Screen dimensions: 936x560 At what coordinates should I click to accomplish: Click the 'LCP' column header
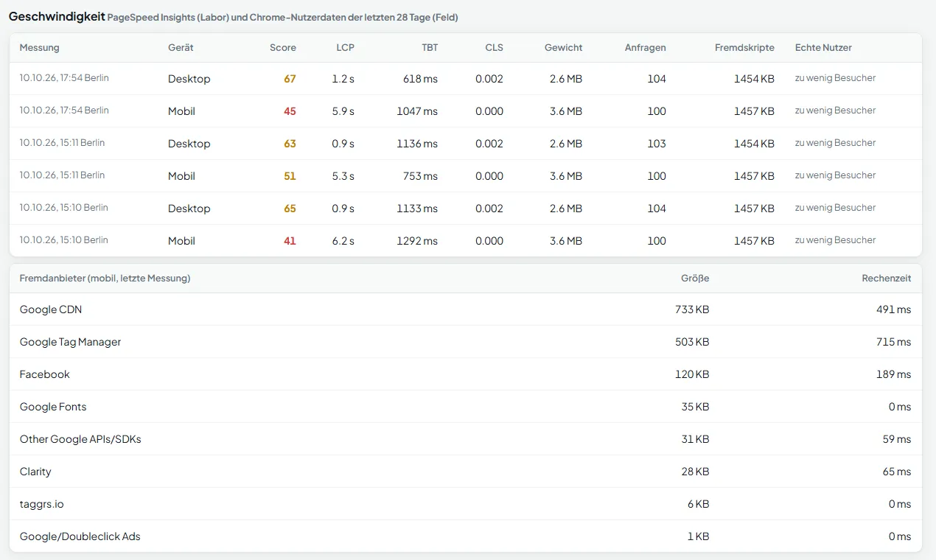click(345, 47)
